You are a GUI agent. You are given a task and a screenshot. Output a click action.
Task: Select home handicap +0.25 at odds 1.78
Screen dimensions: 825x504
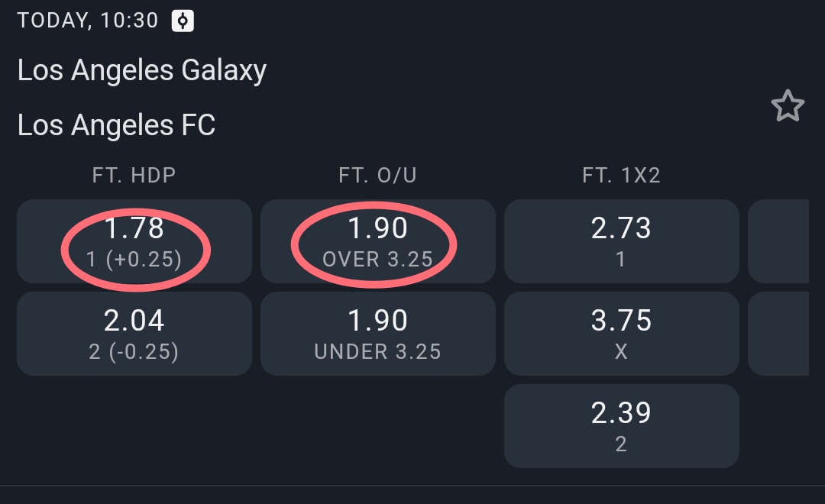(134, 241)
